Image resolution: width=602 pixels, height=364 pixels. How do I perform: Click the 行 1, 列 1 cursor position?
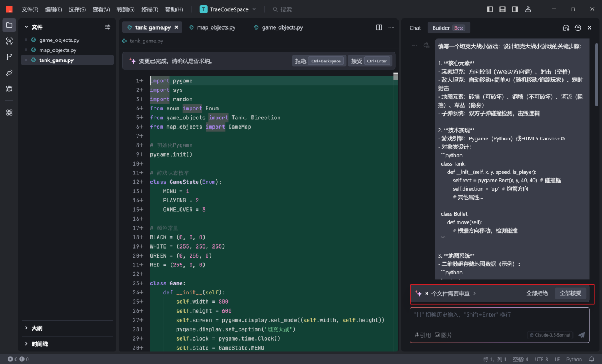tap(494, 360)
